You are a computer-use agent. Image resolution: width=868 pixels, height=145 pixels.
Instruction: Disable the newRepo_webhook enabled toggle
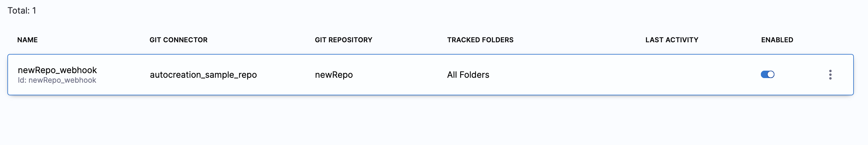click(767, 74)
